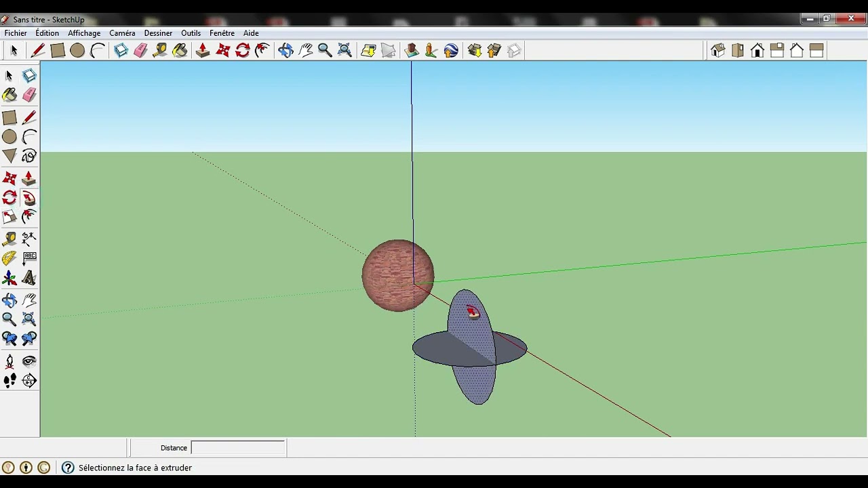Click the flat horizontal disc face
This screenshot has height=488, width=868.
(x=434, y=349)
